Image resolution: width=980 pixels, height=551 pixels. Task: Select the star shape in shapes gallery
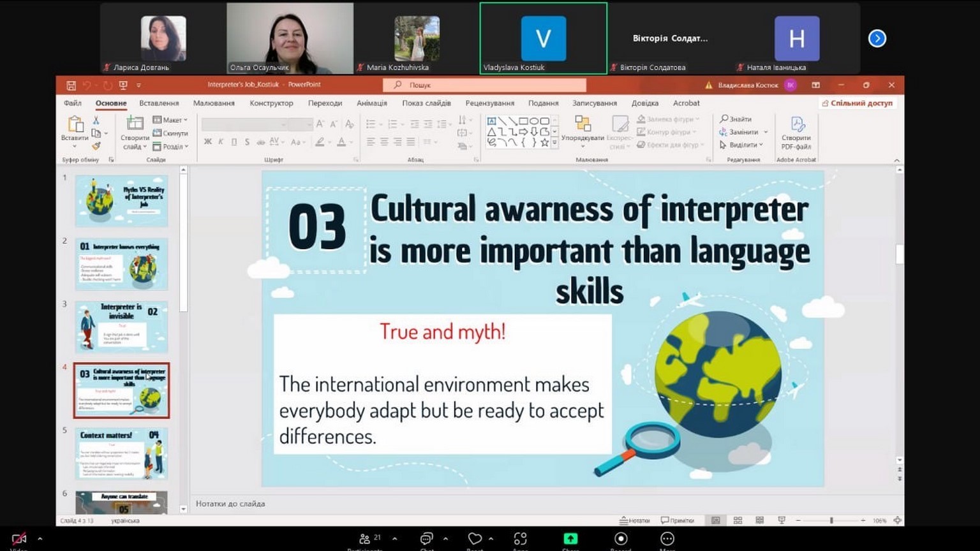click(544, 143)
